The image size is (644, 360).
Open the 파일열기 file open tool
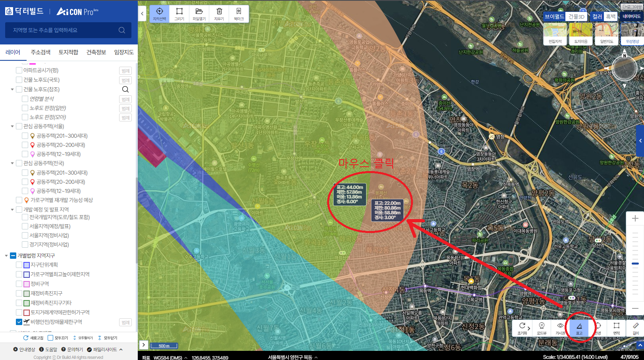click(199, 13)
